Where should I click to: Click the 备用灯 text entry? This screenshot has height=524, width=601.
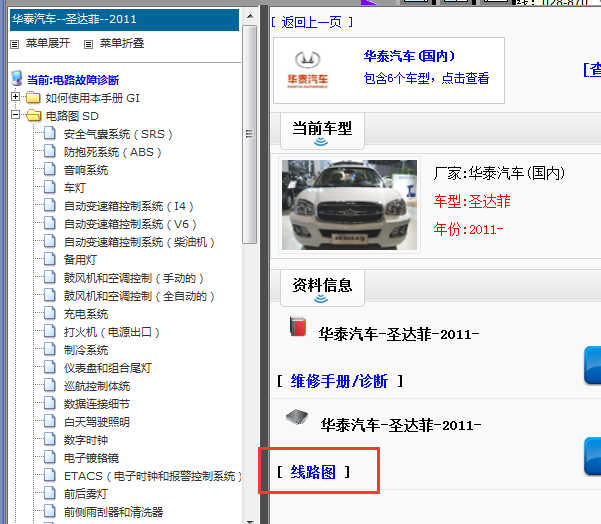click(x=80, y=260)
